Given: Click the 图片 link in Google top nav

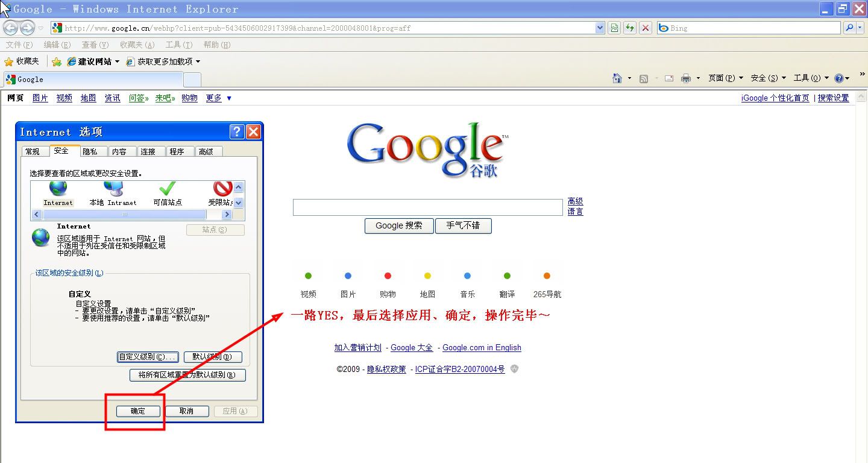Looking at the screenshot, I should click(x=40, y=98).
